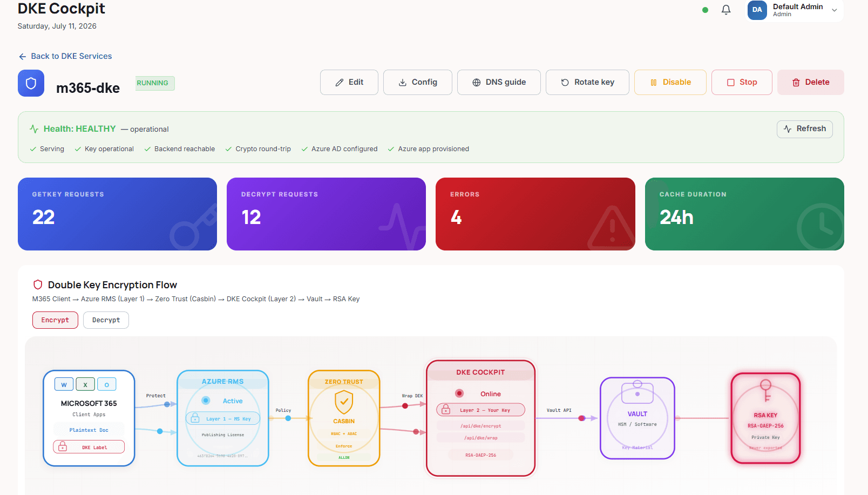Image resolution: width=868 pixels, height=495 pixels.
Task: Open the GetKey Requests stat card
Action: pos(117,214)
